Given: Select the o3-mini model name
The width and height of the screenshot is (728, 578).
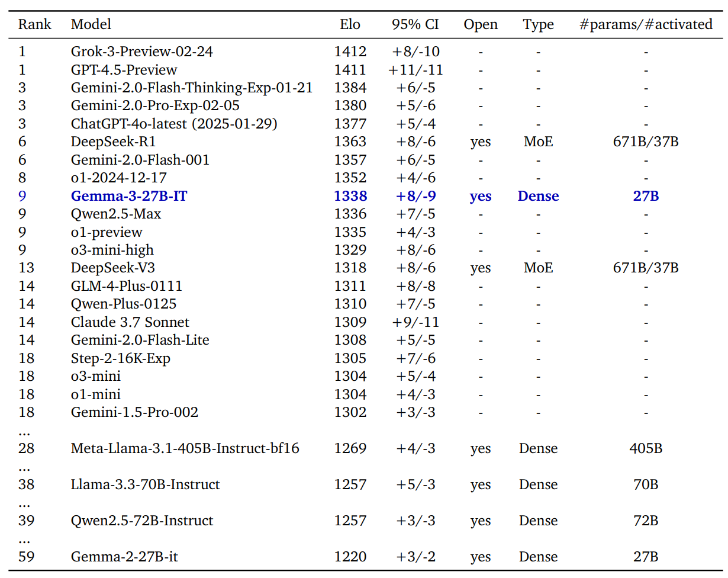Looking at the screenshot, I should pos(96,377).
